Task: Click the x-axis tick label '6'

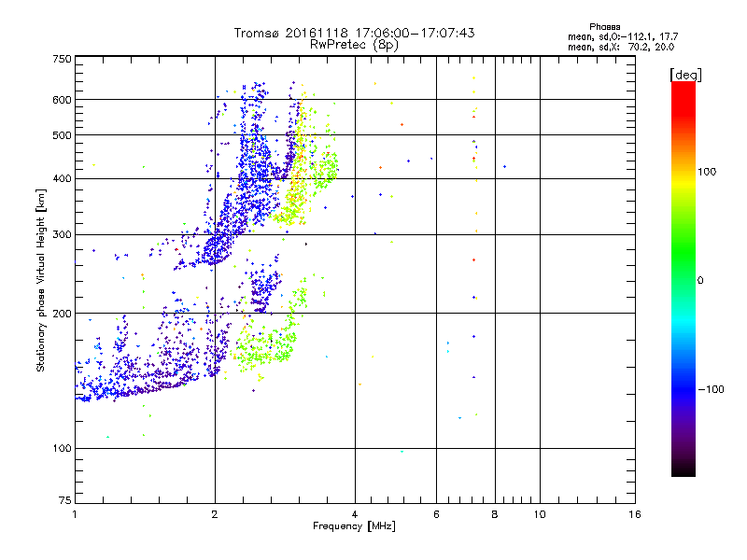Action: pyautogui.click(x=436, y=514)
